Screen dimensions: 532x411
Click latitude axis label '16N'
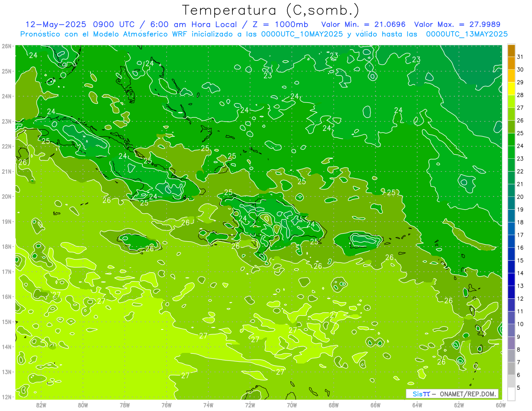click(x=7, y=297)
